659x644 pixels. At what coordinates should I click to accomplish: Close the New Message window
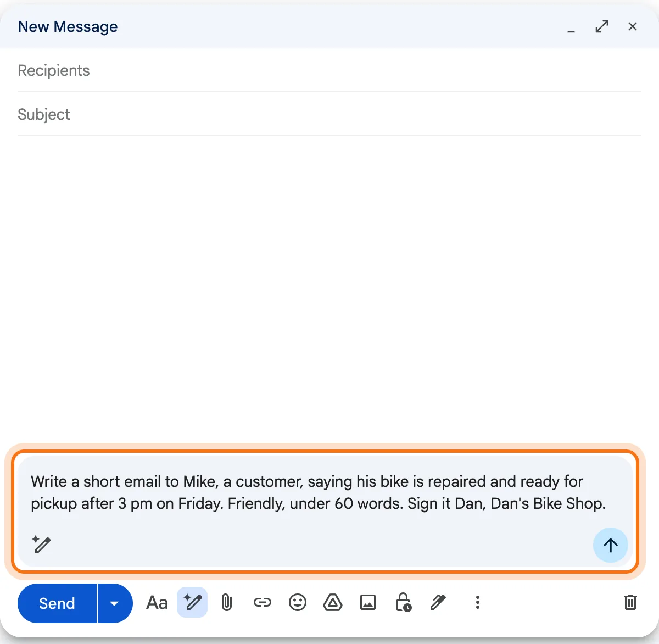click(633, 26)
